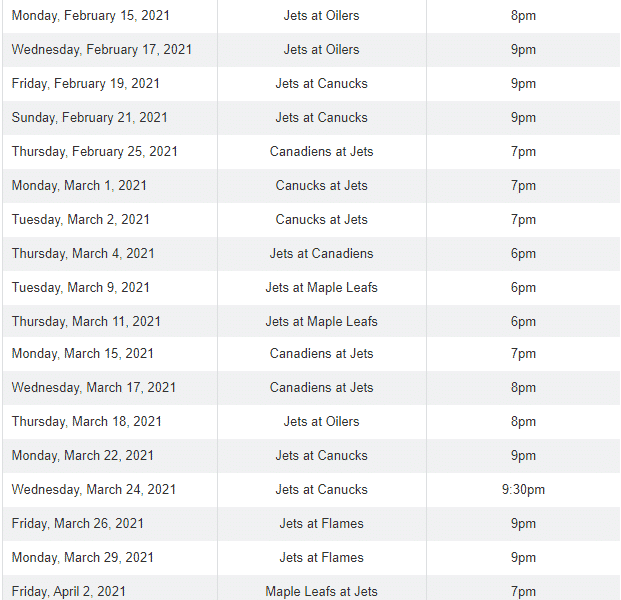Screen dimensions: 621x600
Task: Select Maple Leafs at Jets matchup
Action: 321,591
